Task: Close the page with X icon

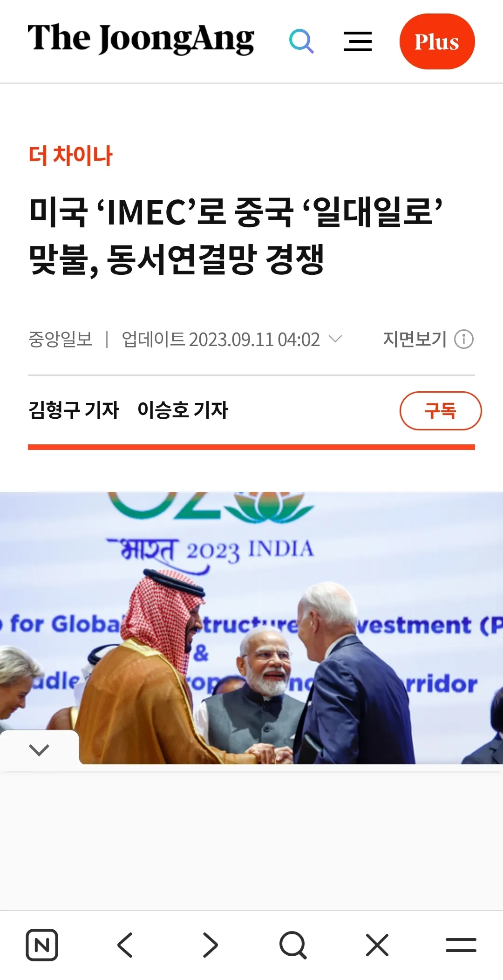Action: tap(377, 945)
